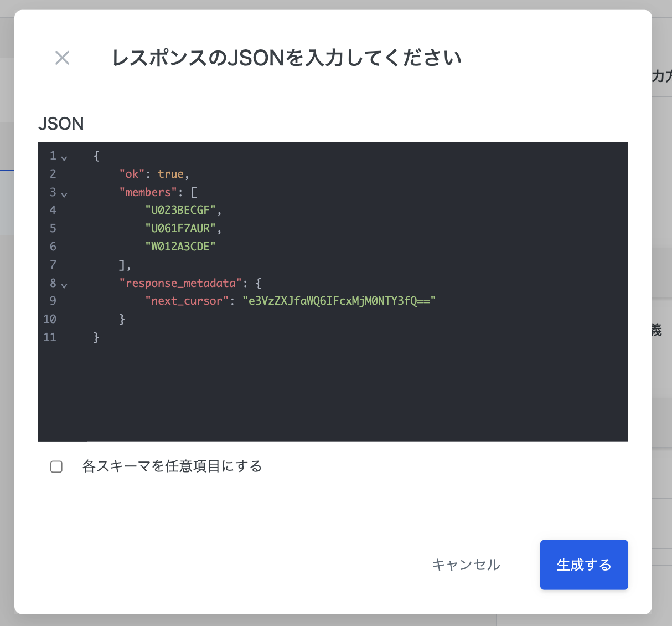
Task: Collapse the root JSON object on line 1
Action: tap(65, 158)
